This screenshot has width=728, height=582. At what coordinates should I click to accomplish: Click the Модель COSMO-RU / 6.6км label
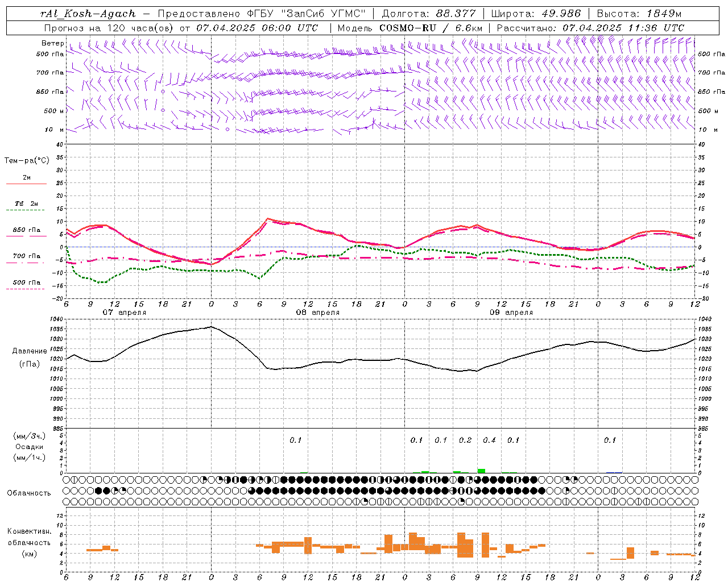pyautogui.click(x=410, y=28)
